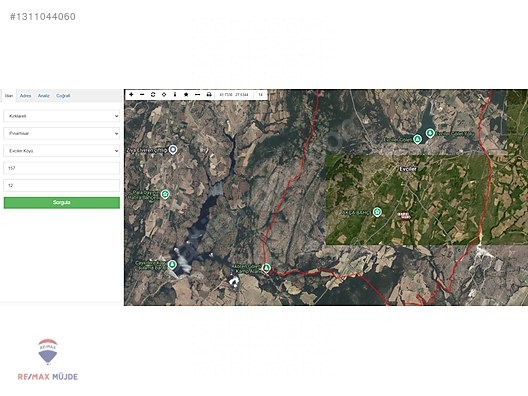Screen dimensions: 528x396
Task: Click the refresh map icon
Action: 153,95
